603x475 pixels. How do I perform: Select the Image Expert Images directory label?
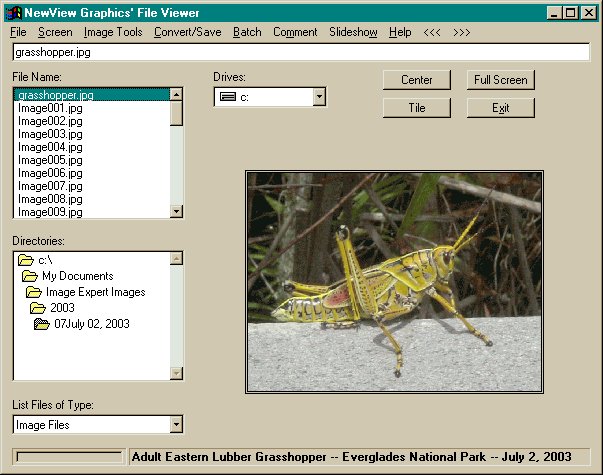[95, 292]
